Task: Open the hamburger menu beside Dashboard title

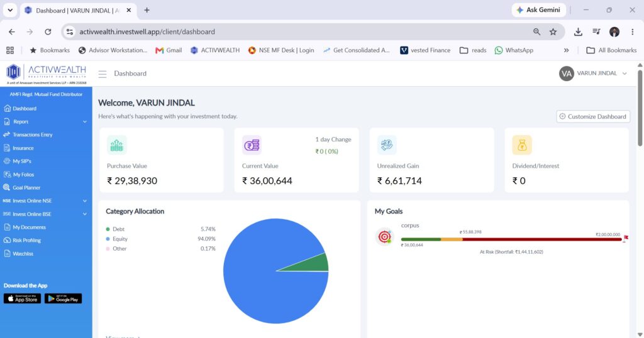Action: pos(103,74)
